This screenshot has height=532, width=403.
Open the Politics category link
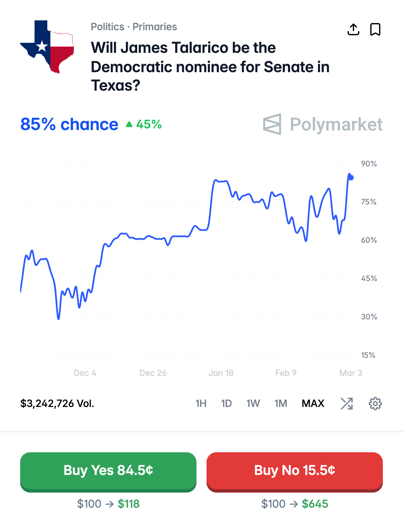pyautogui.click(x=107, y=27)
